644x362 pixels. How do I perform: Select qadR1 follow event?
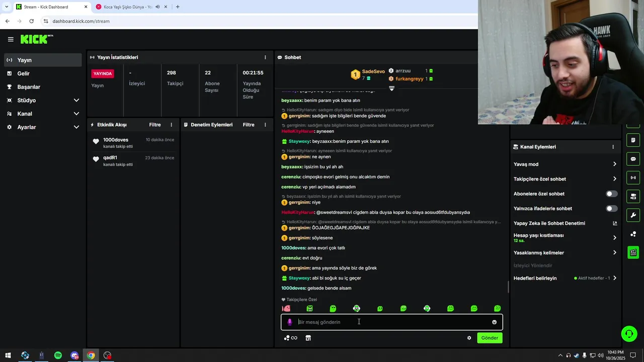tap(133, 161)
